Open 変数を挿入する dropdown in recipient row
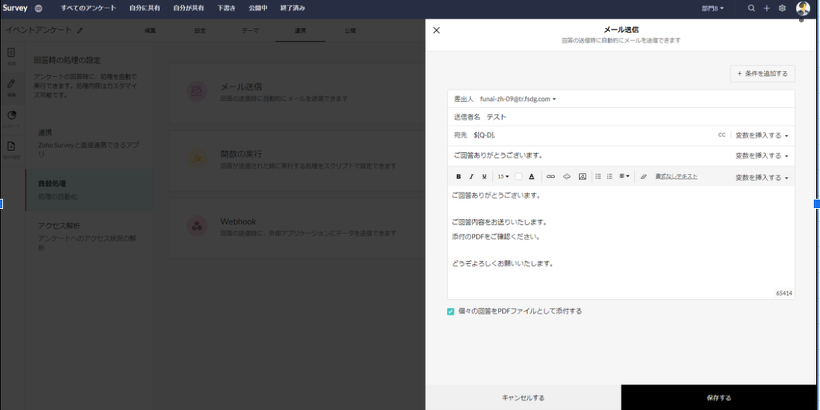Image resolution: width=820 pixels, height=410 pixels. pos(762,134)
